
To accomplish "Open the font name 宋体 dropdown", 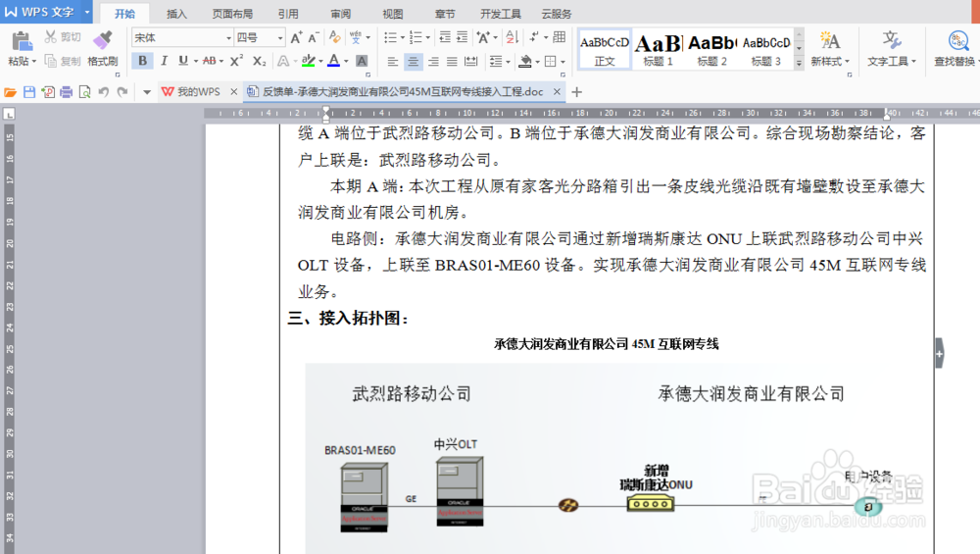I will (228, 38).
